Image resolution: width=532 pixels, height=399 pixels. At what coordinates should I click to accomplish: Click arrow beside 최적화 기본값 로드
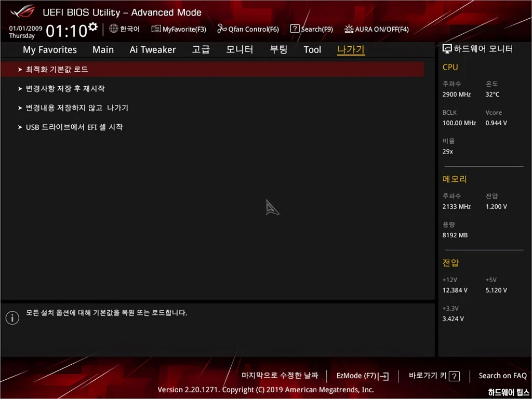click(20, 69)
